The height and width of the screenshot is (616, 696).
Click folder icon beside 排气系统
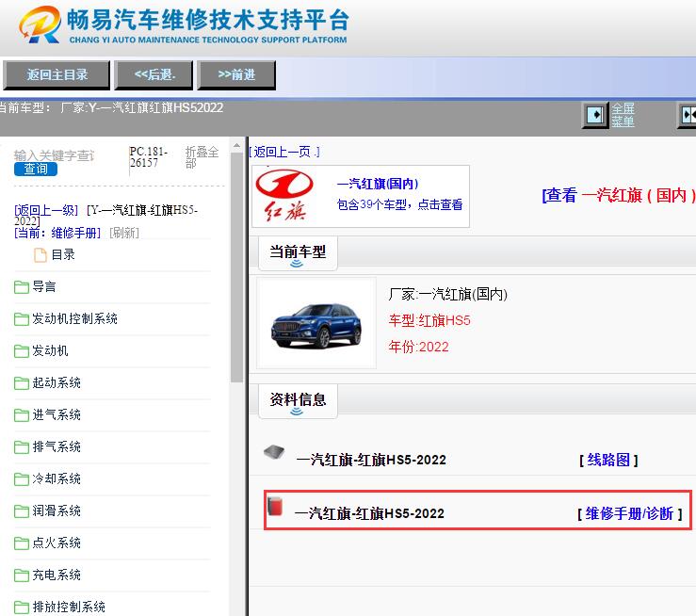22,446
